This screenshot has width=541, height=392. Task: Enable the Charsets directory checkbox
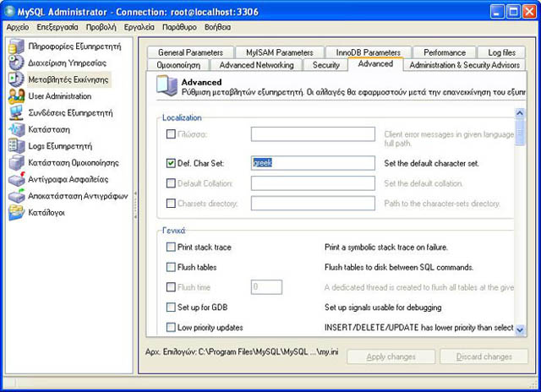[x=171, y=203]
